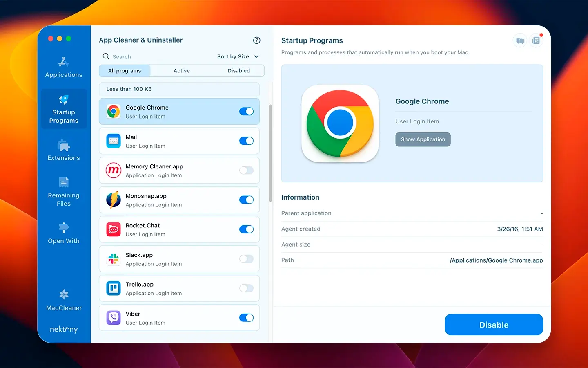The width and height of the screenshot is (588, 368).
Task: Click the Rocket.Chat app icon in the list
Action: click(x=113, y=229)
